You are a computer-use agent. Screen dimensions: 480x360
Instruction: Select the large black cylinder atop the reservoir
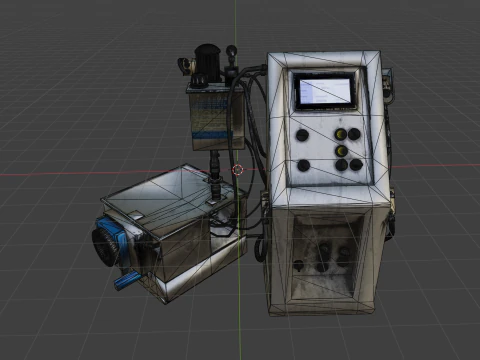click(208, 63)
